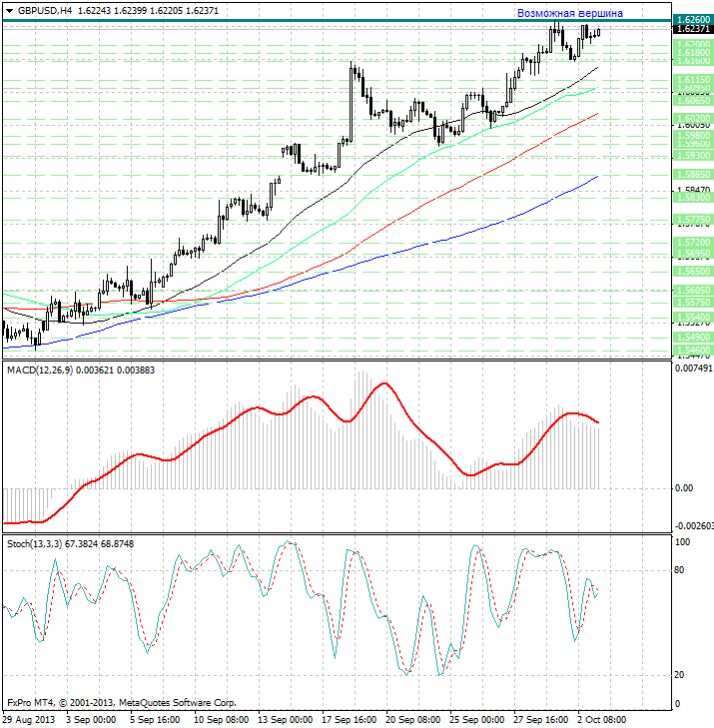Click the '10 Sep 08:00' time axis label
Image resolution: width=714 pixels, height=728 pixels.
[x=221, y=718]
